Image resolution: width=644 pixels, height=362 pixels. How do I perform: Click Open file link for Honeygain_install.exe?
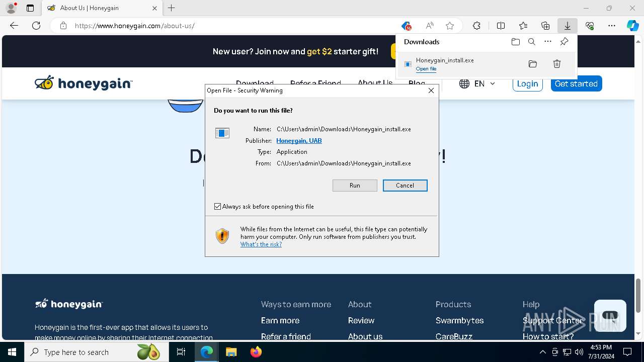click(x=426, y=69)
